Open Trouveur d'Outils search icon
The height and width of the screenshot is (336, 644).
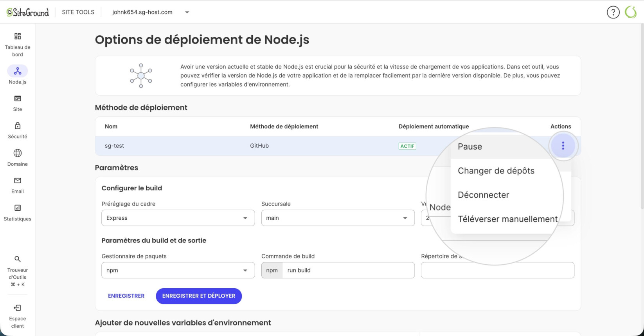click(x=18, y=259)
